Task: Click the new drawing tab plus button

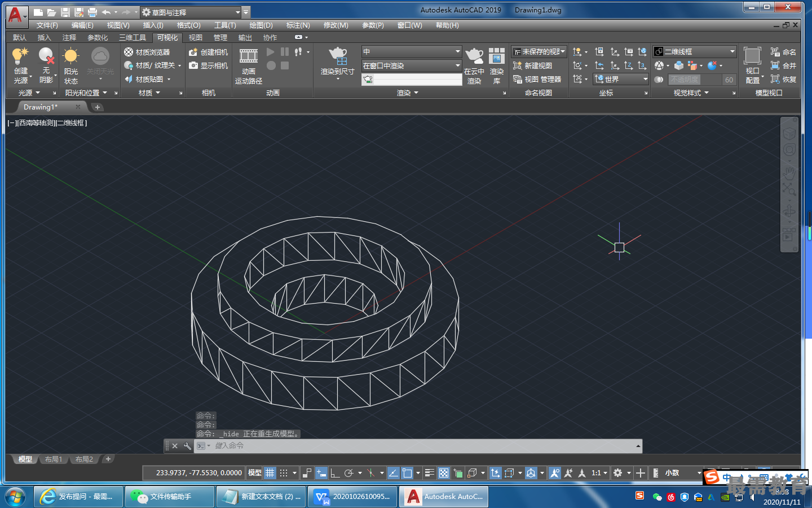Action: [x=98, y=107]
